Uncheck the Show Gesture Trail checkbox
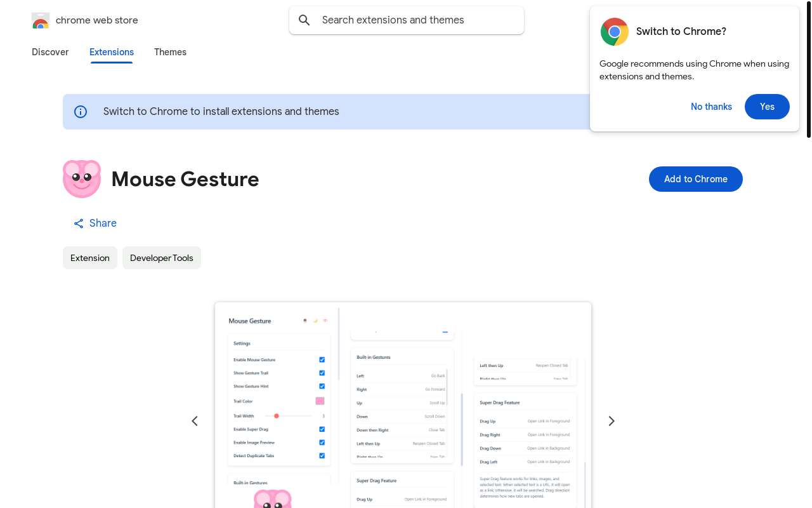Image resolution: width=812 pixels, height=508 pixels. 322,373
